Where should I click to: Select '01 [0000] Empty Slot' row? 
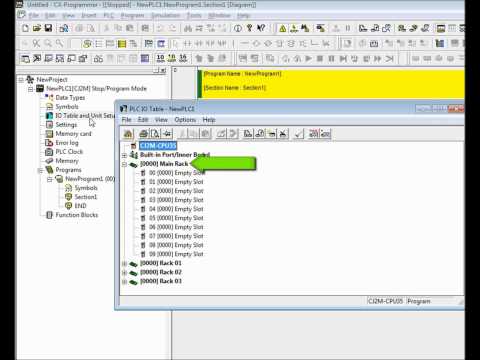[x=176, y=182]
